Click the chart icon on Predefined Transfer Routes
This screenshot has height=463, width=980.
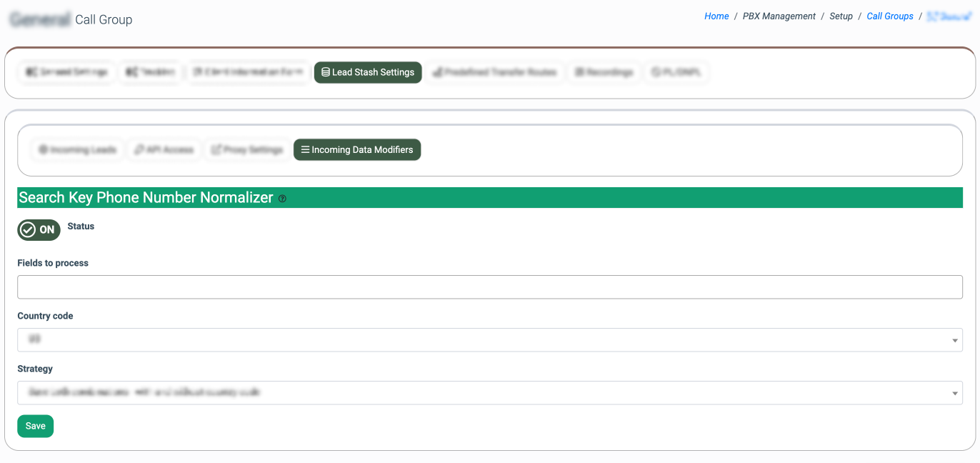coord(437,72)
